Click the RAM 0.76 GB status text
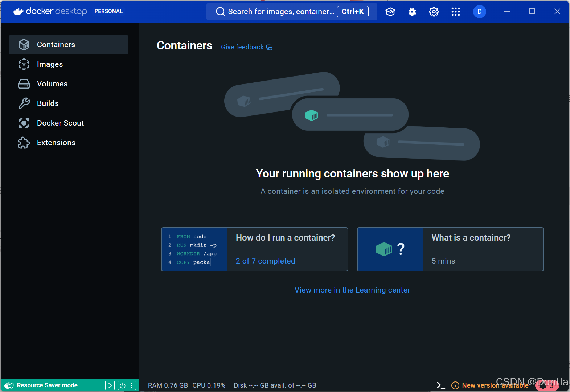Screen dimensions: 570x392 point(168,385)
